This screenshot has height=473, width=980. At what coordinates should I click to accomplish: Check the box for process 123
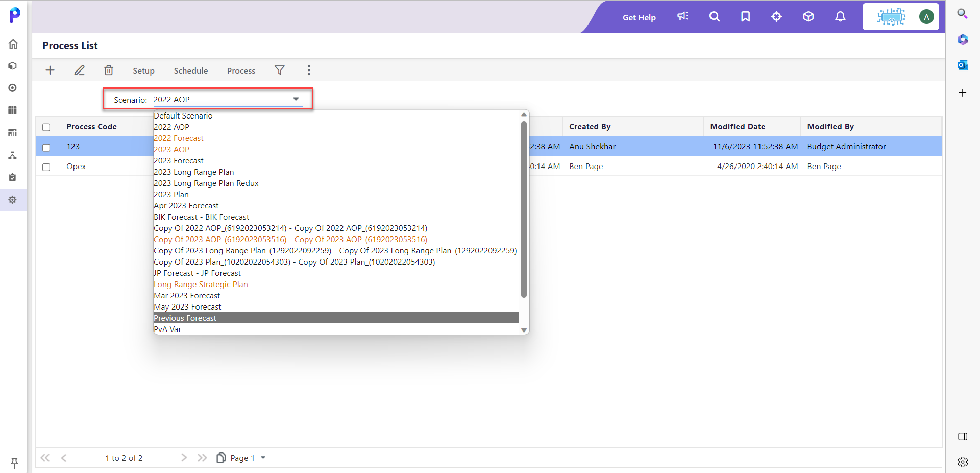46,147
